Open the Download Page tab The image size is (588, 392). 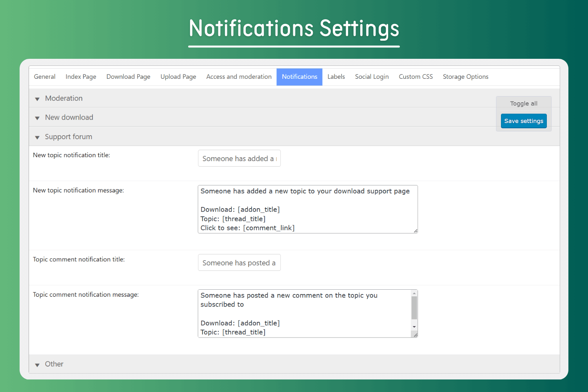(x=128, y=77)
